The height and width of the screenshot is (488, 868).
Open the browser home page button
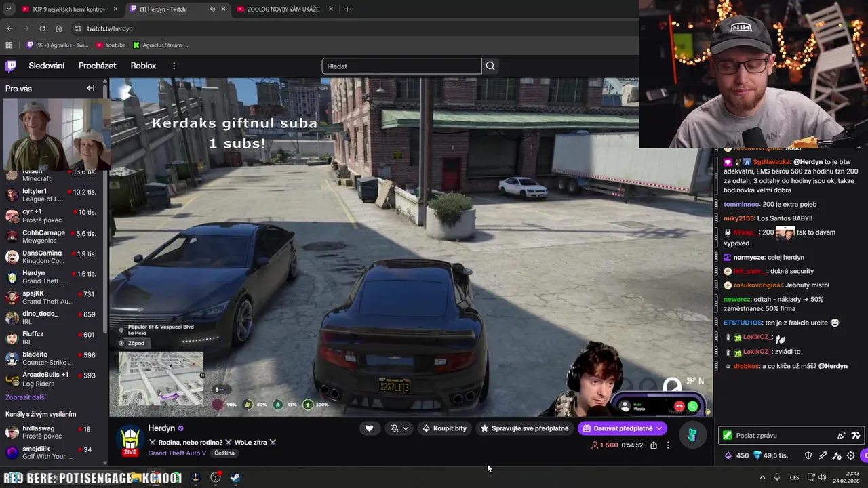pyautogui.click(x=58, y=28)
